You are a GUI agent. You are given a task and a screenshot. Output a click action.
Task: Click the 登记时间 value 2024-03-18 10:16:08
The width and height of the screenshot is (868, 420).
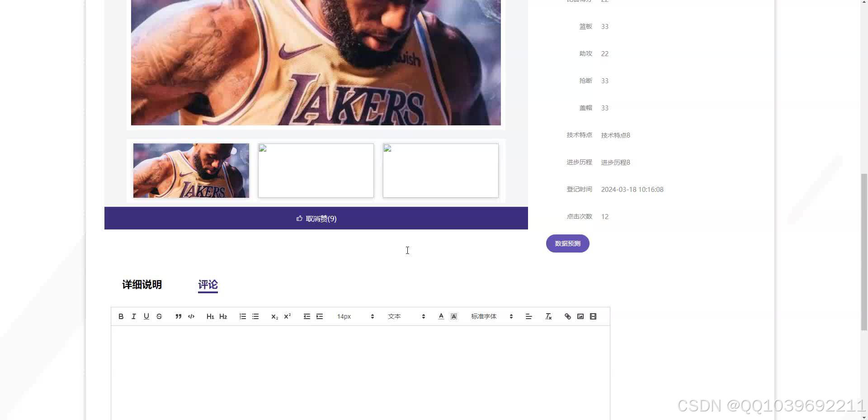[x=632, y=190]
